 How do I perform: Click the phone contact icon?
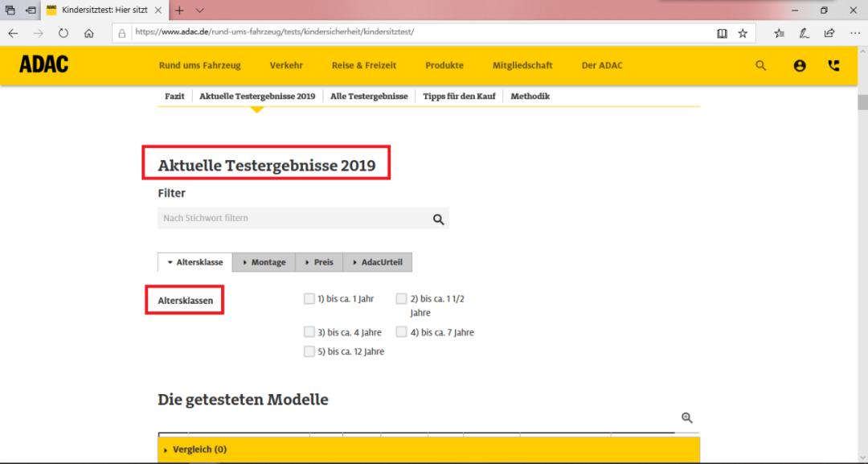point(833,65)
